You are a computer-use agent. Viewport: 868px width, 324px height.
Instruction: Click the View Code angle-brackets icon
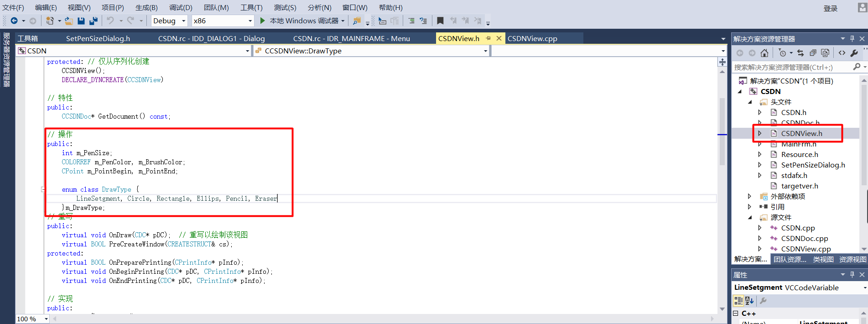click(x=842, y=53)
